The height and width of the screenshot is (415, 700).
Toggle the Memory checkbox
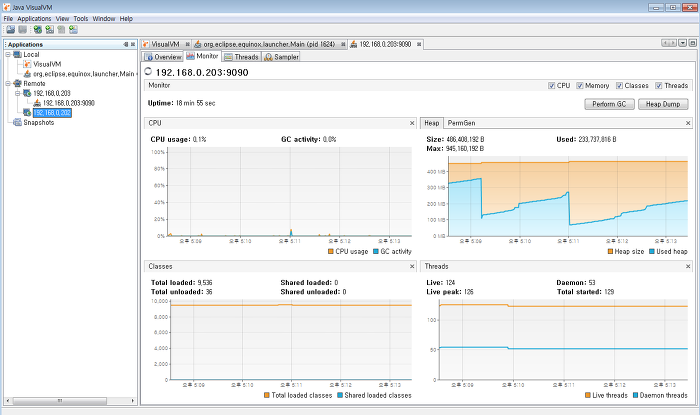tap(579, 86)
